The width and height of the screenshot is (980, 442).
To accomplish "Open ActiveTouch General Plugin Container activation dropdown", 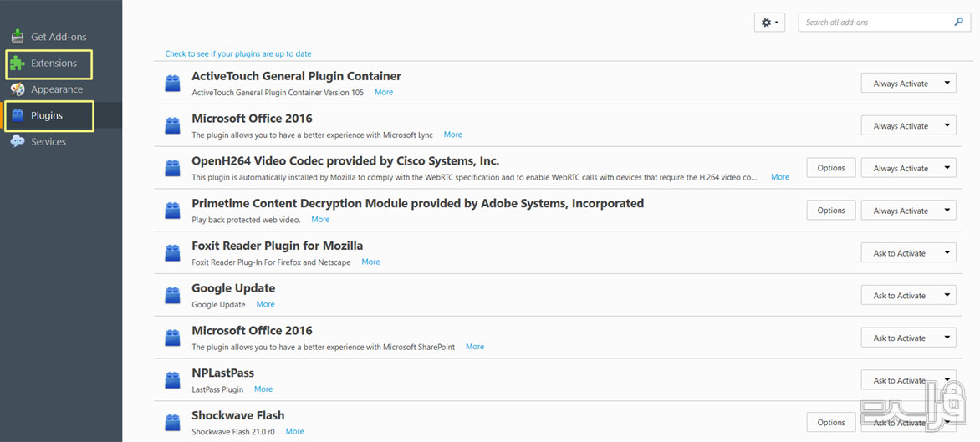I will click(908, 83).
